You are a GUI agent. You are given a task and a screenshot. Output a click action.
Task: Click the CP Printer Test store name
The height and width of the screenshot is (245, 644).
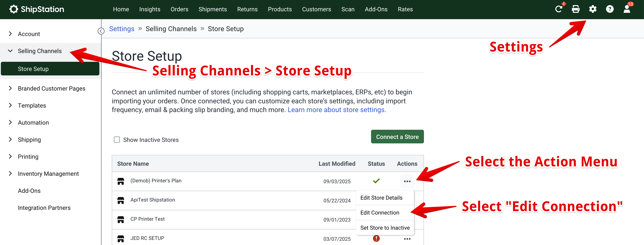click(x=148, y=219)
